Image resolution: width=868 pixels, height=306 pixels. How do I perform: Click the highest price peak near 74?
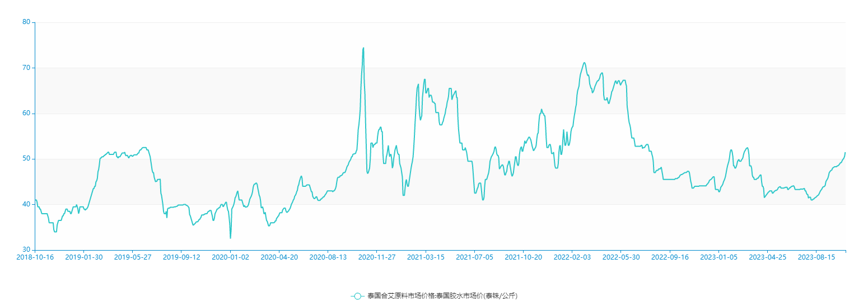click(x=363, y=48)
